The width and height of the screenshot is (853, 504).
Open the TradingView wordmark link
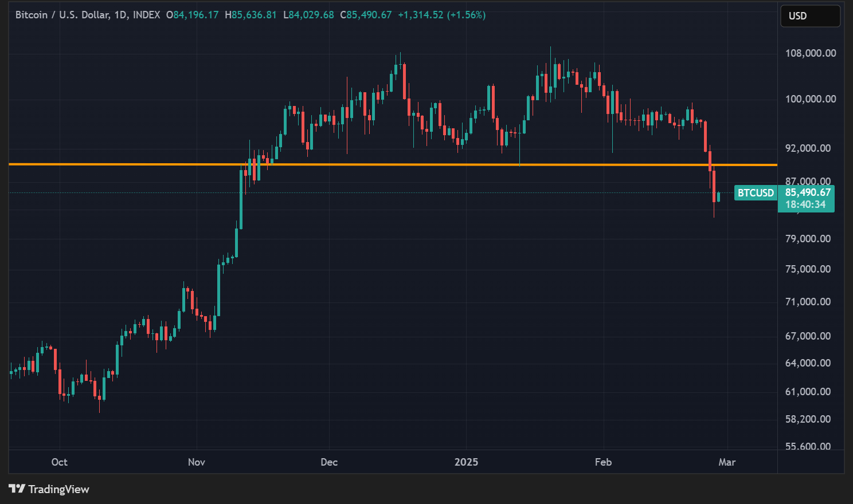(x=58, y=489)
